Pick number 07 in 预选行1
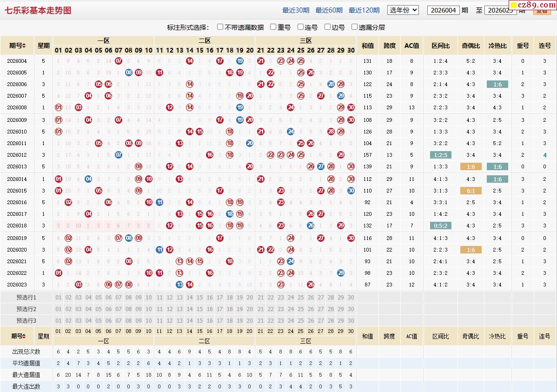 point(119,298)
